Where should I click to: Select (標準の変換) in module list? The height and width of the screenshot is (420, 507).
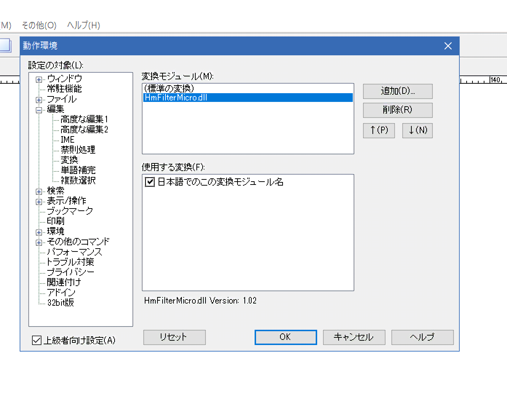169,88
